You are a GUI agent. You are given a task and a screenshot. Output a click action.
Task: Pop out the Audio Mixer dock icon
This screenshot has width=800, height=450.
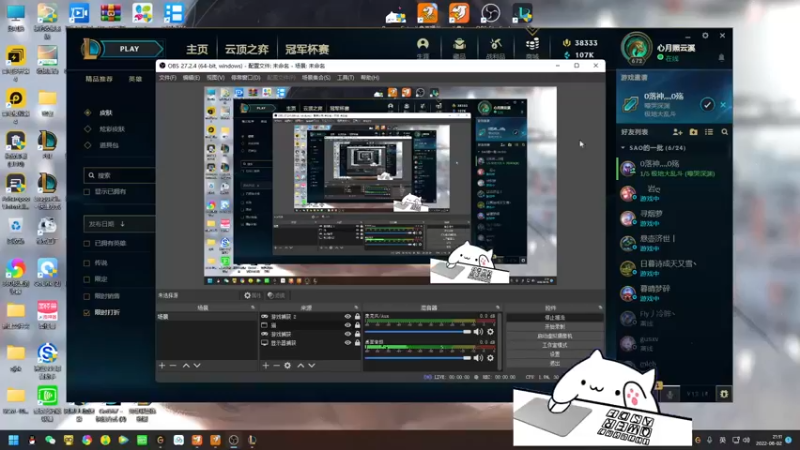point(497,308)
